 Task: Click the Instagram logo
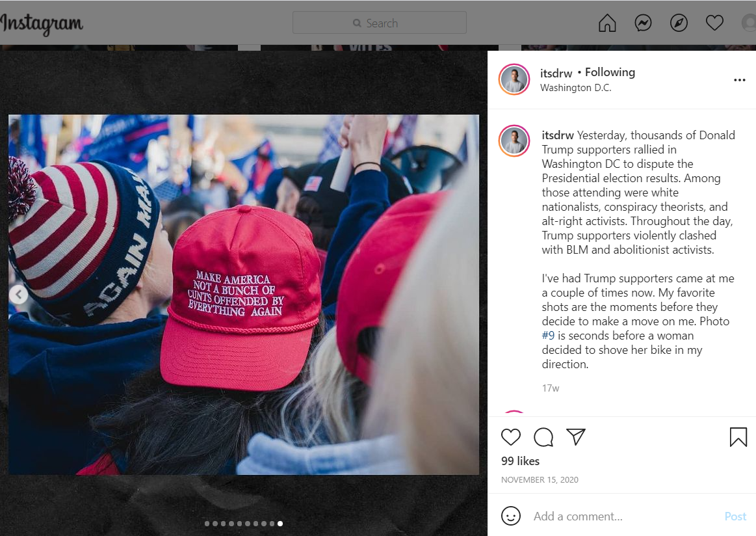pyautogui.click(x=42, y=24)
